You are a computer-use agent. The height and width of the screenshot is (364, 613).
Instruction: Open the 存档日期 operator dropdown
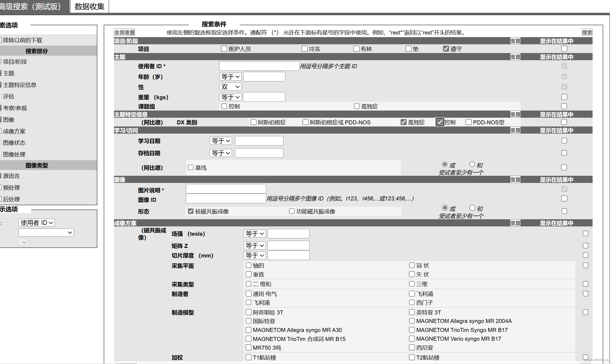[x=221, y=153]
